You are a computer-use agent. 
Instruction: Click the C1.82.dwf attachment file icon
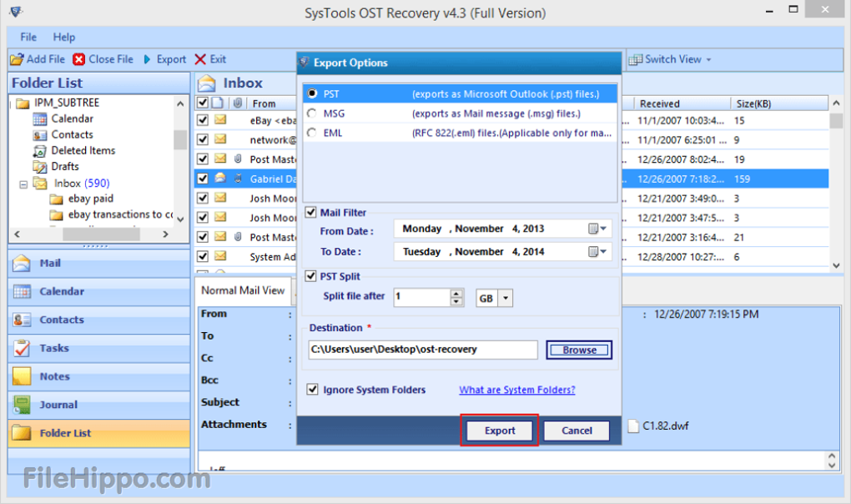point(633,426)
